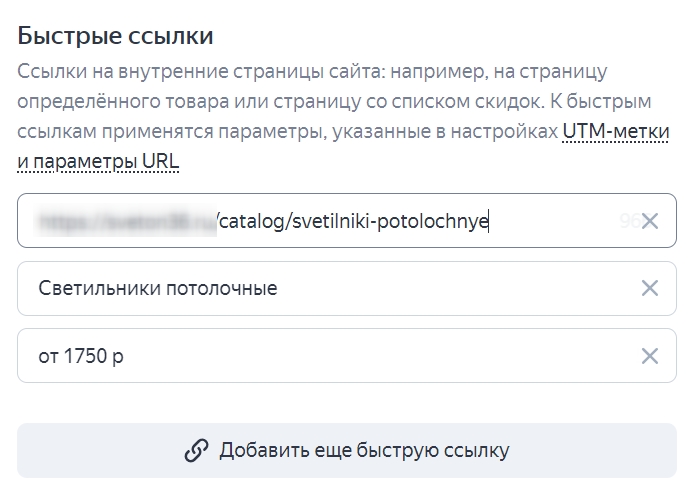Click the word "Светильники" in title field

(97, 289)
